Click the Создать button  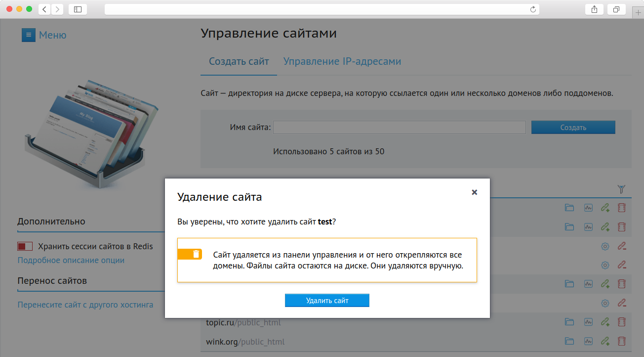tap(573, 127)
